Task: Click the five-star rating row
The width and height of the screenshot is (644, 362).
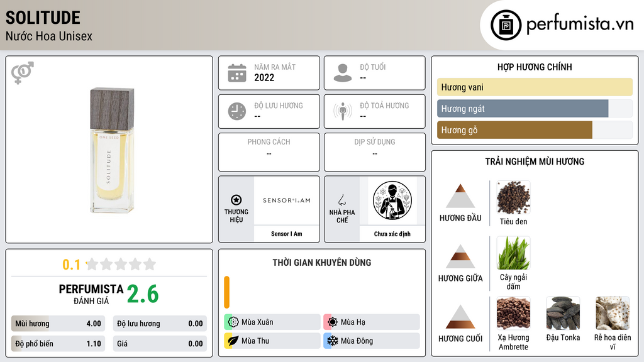Action: tap(121, 264)
